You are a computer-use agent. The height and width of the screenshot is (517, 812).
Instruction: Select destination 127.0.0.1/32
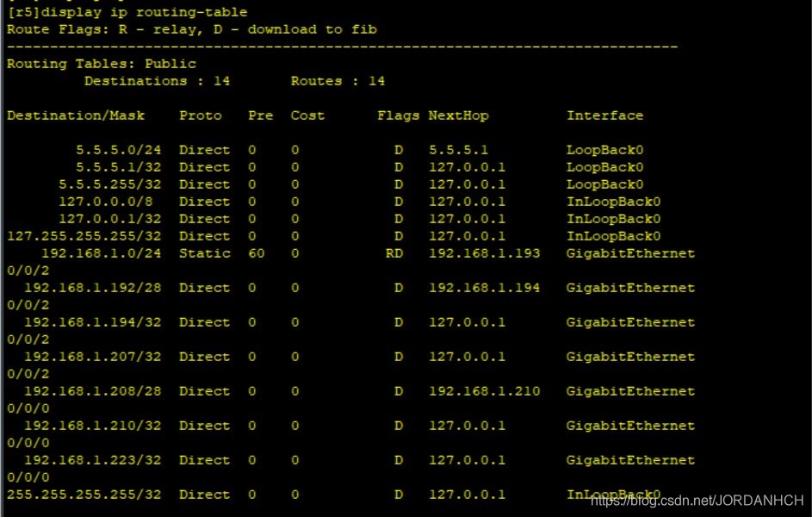tap(109, 219)
